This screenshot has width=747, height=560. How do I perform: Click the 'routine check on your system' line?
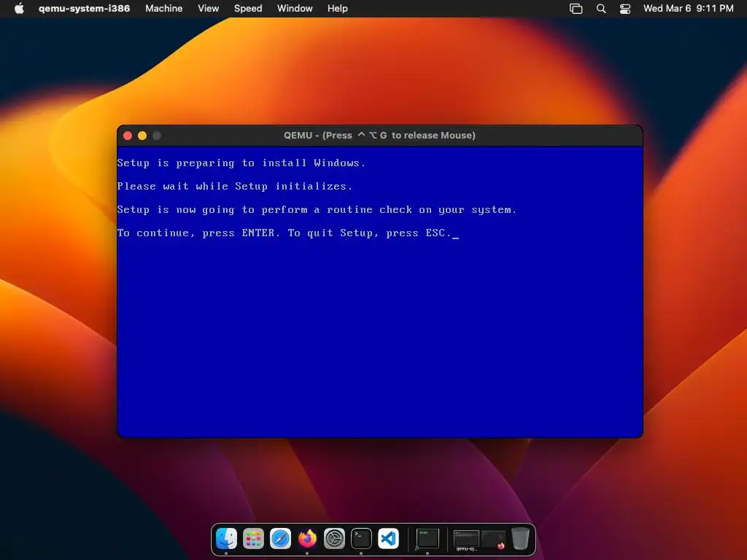coord(317,209)
